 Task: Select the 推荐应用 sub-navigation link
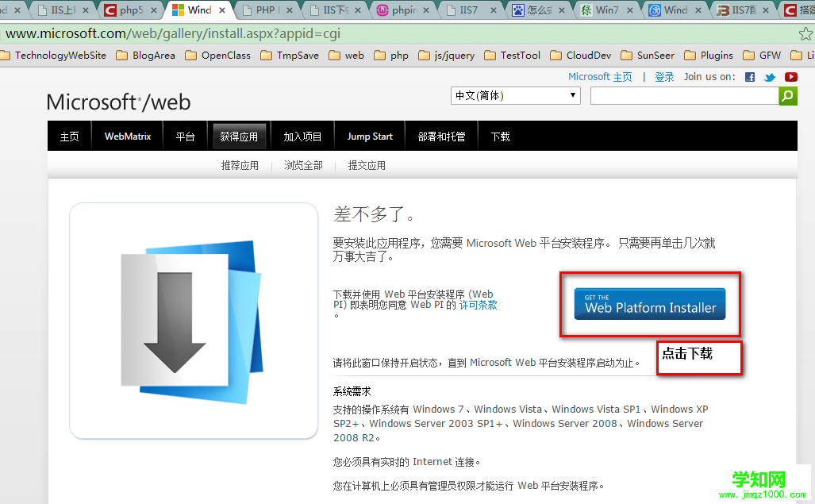240,165
